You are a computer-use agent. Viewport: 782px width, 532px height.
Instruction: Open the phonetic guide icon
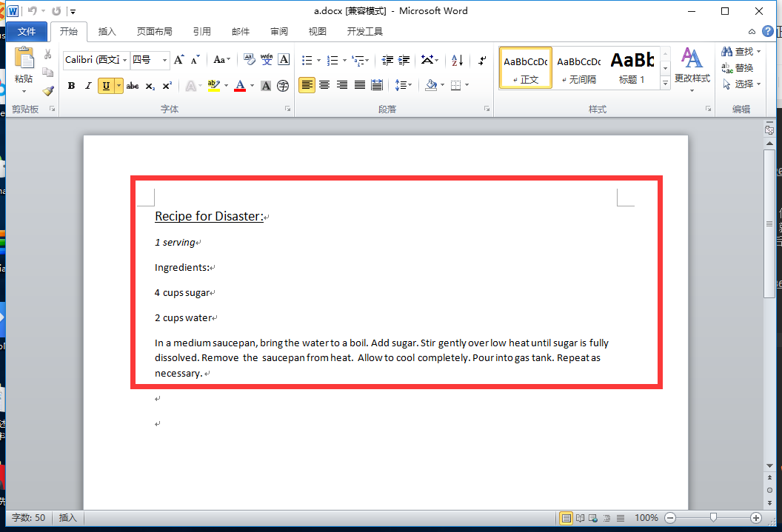(x=267, y=60)
